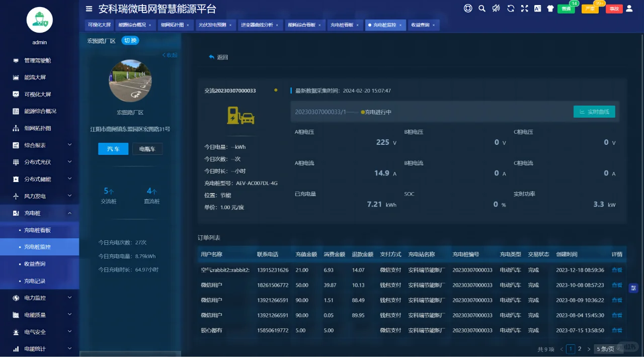Go to page 2 in the order list

click(580, 348)
